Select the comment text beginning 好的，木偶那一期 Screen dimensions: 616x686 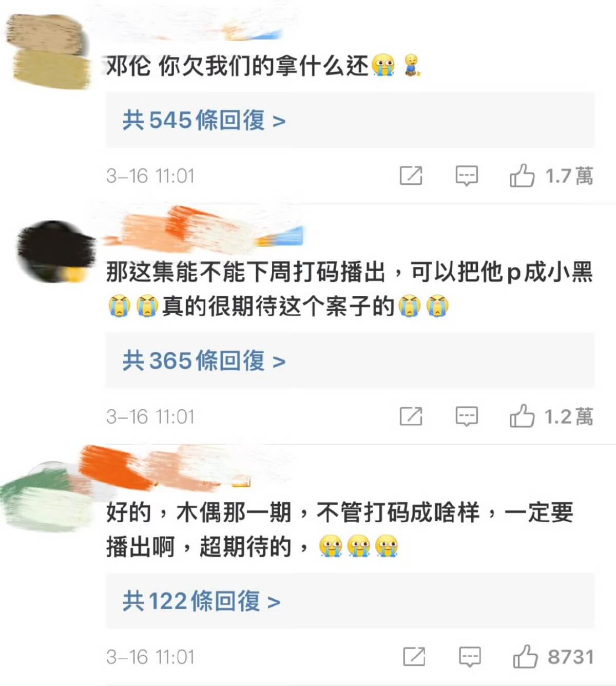point(339,530)
